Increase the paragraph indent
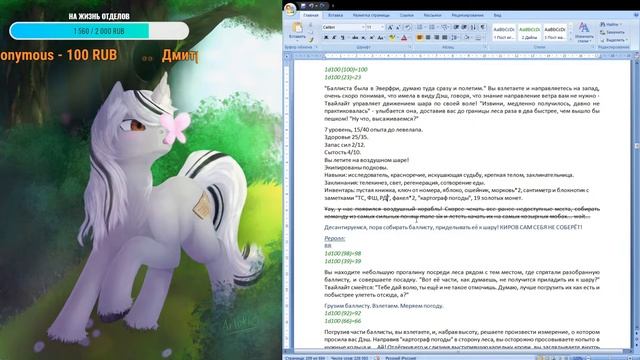640x360 pixels. pyautogui.click(x=464, y=27)
